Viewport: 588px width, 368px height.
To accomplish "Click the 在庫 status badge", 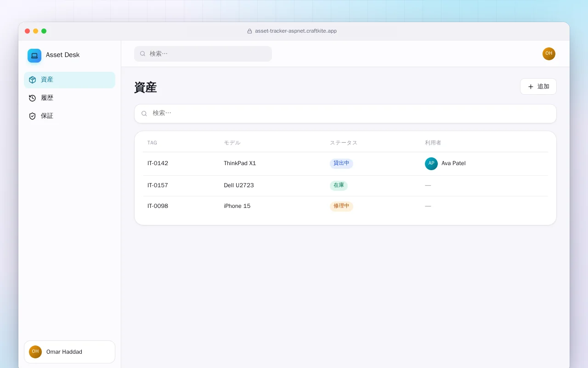I will click(339, 185).
